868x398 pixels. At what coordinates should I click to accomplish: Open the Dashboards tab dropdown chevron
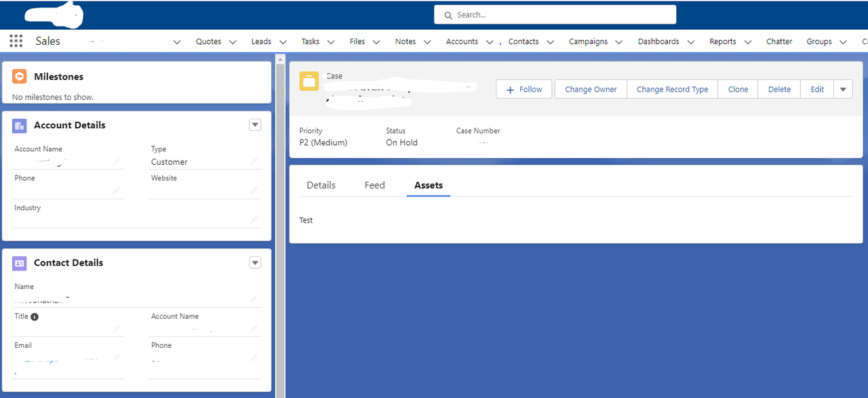(x=690, y=42)
